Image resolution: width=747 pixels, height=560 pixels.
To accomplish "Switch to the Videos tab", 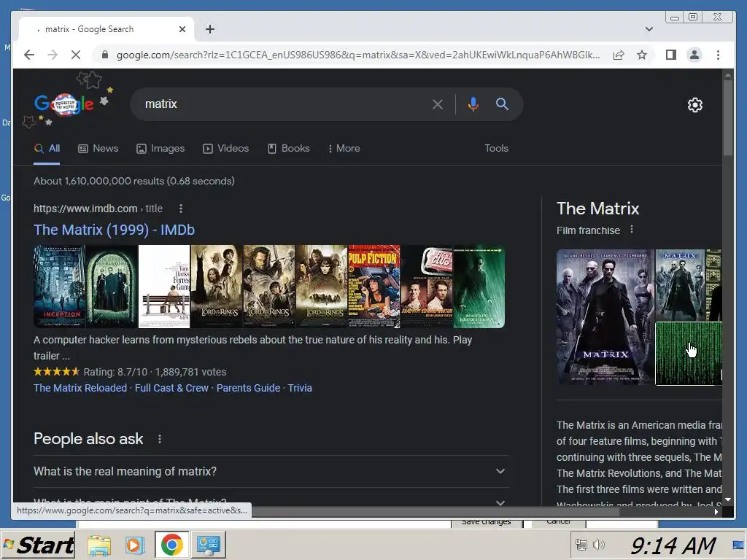I will (x=226, y=149).
